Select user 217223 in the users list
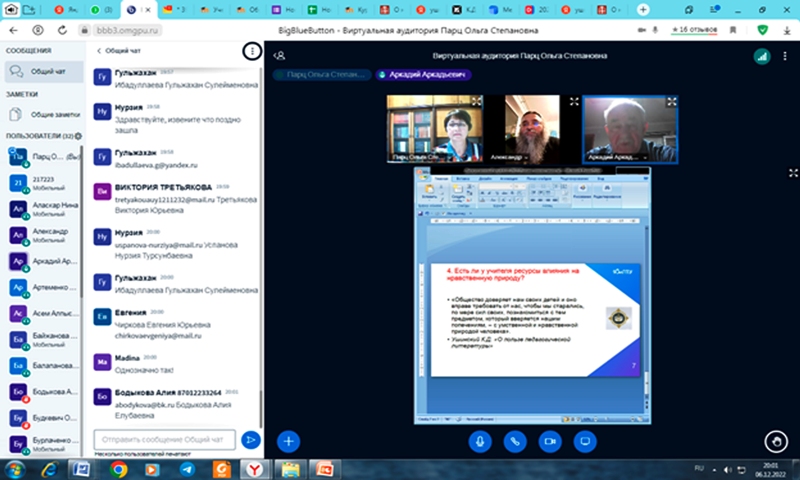 click(x=44, y=183)
